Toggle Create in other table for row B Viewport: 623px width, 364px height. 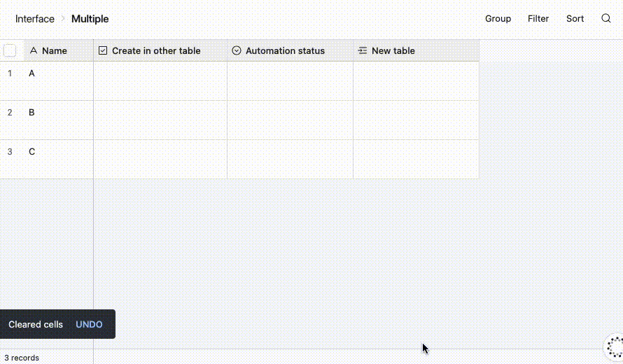point(160,120)
